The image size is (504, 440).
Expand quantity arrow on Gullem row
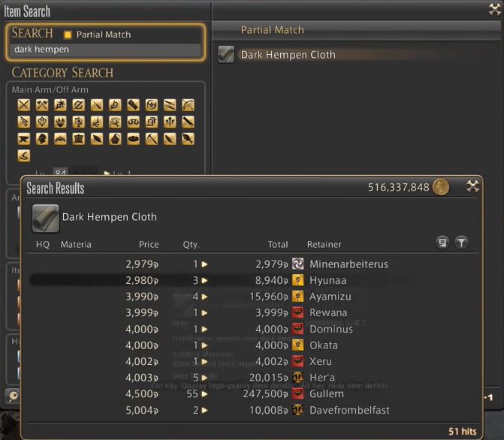pyautogui.click(x=204, y=393)
